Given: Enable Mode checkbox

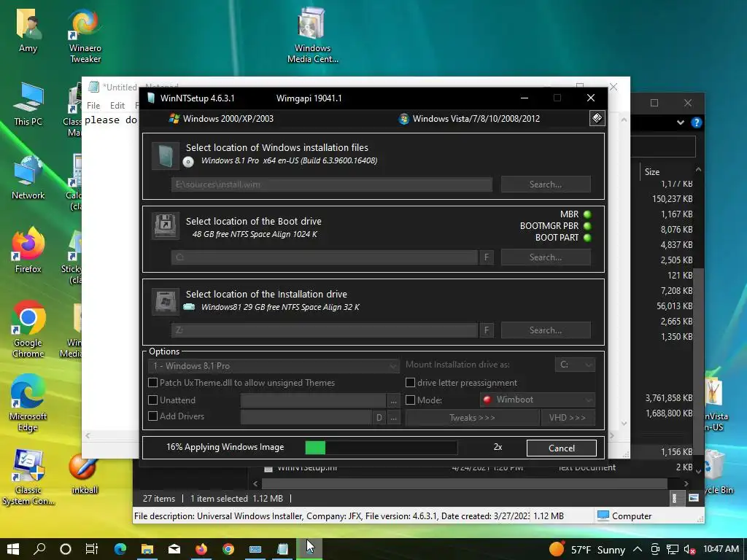Looking at the screenshot, I should pyautogui.click(x=410, y=400).
